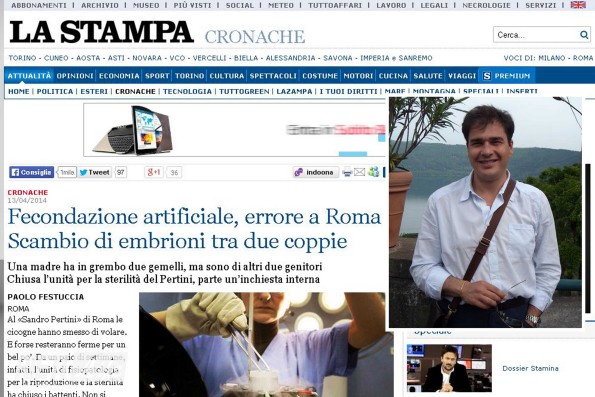This screenshot has height=397, width=595.
Task: Click the Premium S logo icon
Action: click(487, 76)
